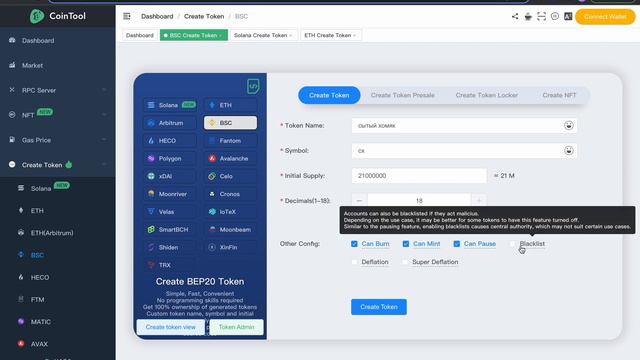The width and height of the screenshot is (640, 360).
Task: Uncheck the Can Burn checkbox
Action: [x=354, y=244]
